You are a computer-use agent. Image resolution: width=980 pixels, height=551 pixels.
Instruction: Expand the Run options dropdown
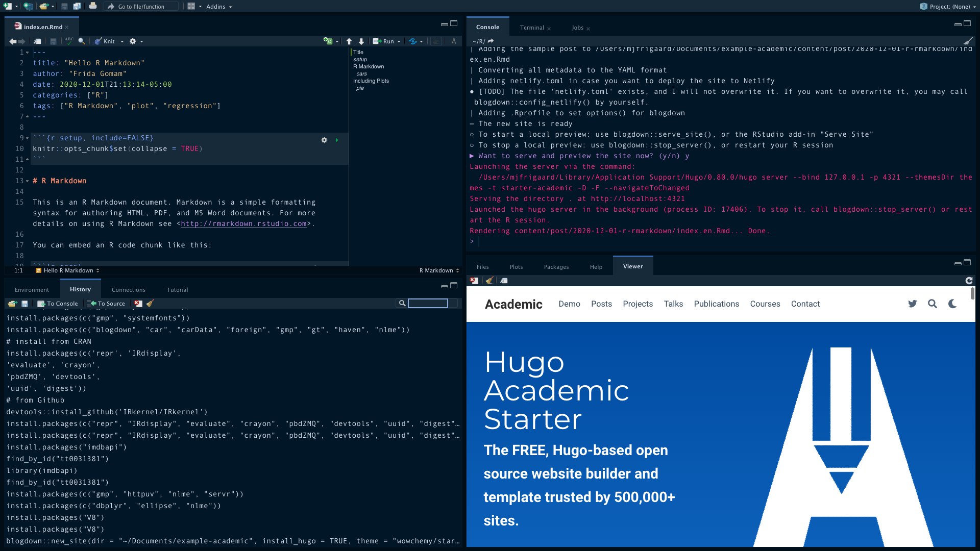click(399, 41)
